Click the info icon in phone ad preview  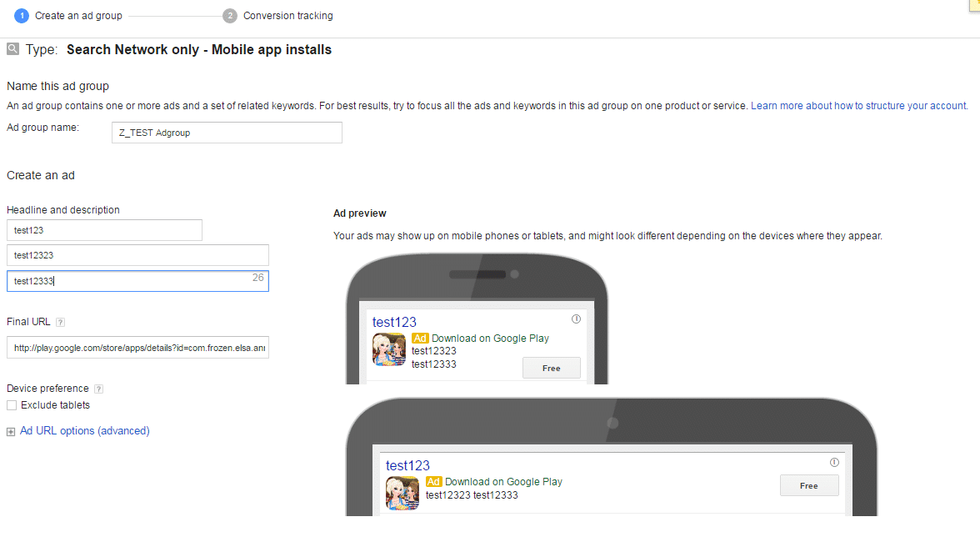click(576, 319)
